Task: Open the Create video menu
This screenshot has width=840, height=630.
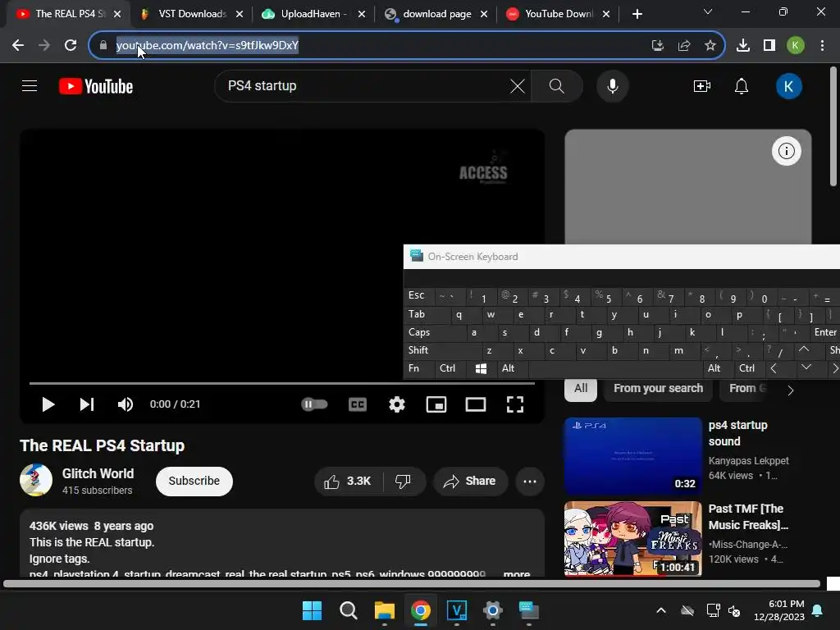Action: tap(702, 85)
